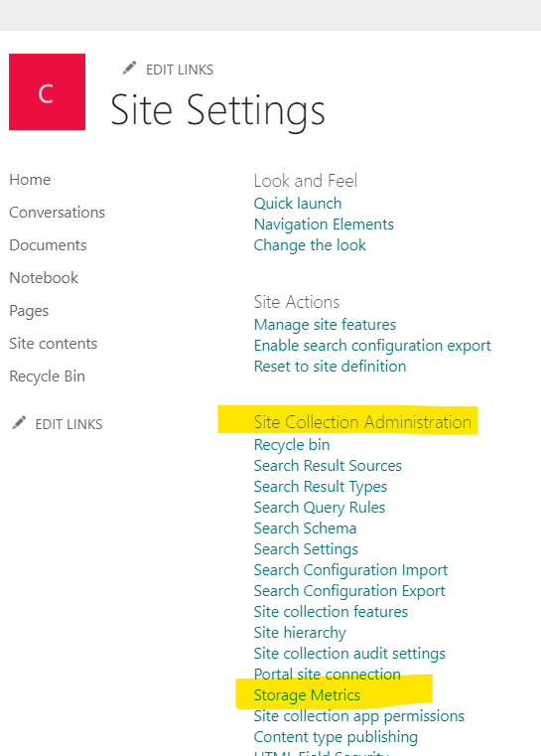Click the top EDIT LINKS pencil icon
Viewport: 541px width, 756px height.
click(129, 68)
